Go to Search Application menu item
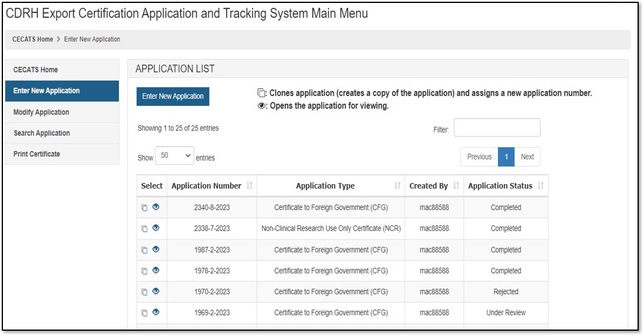This screenshot has width=644, height=336. point(42,134)
